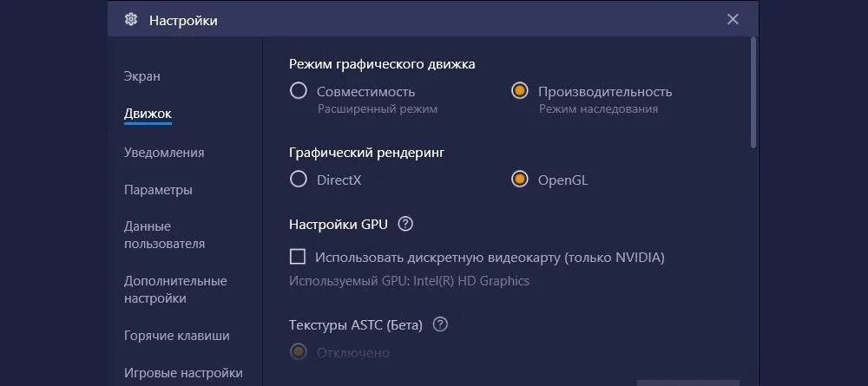868x386 pixels.
Task: Open the Экран settings tab
Action: [142, 76]
